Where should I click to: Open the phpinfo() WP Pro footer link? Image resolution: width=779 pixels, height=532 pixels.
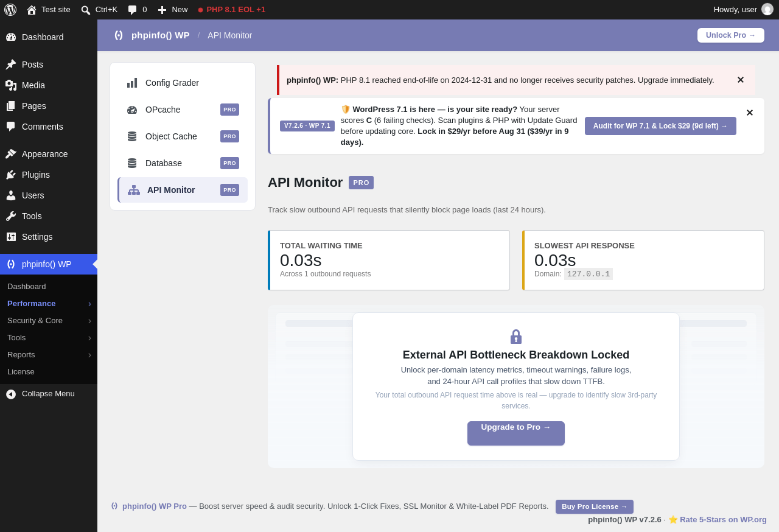point(155,506)
